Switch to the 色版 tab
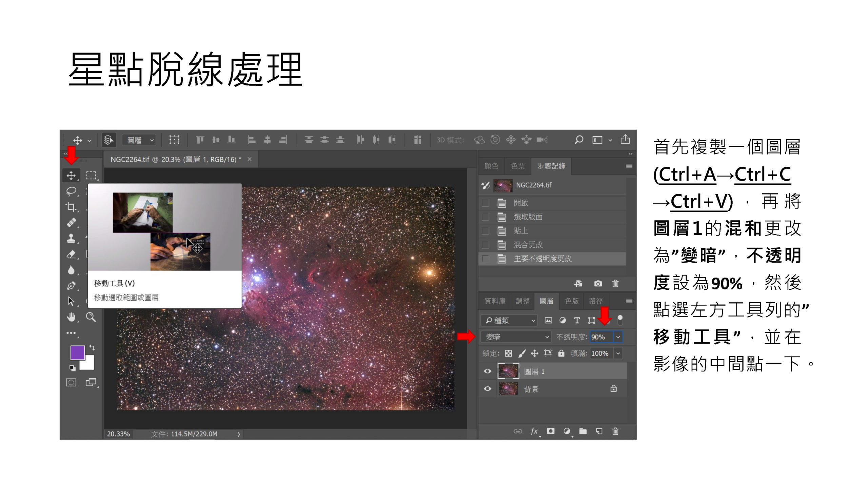The image size is (868, 488). [x=572, y=301]
